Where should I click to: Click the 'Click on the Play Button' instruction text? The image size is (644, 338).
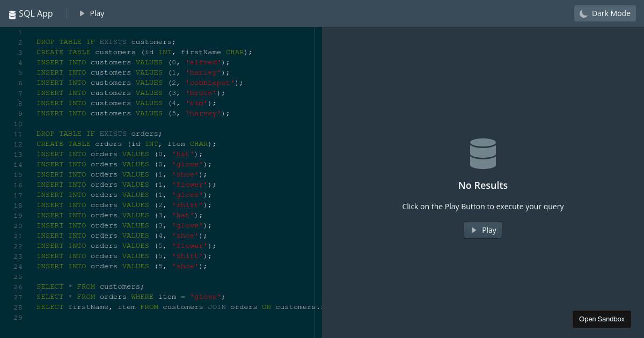482,206
